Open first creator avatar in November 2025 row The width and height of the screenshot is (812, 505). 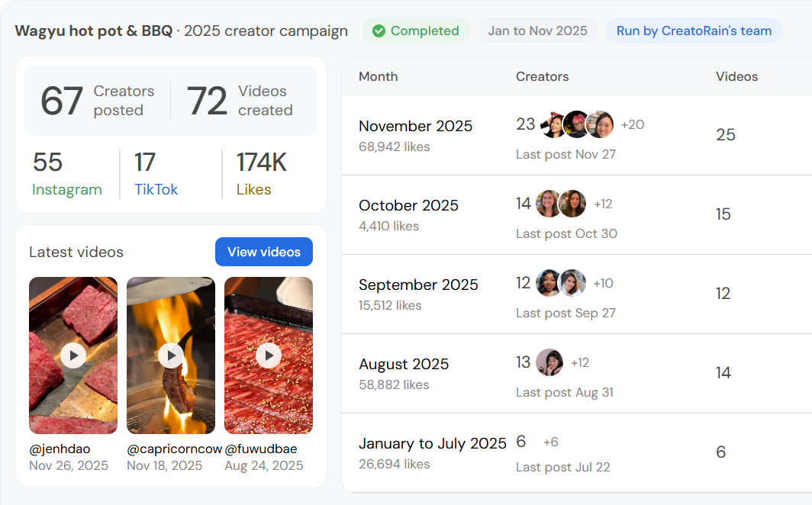[x=553, y=124]
